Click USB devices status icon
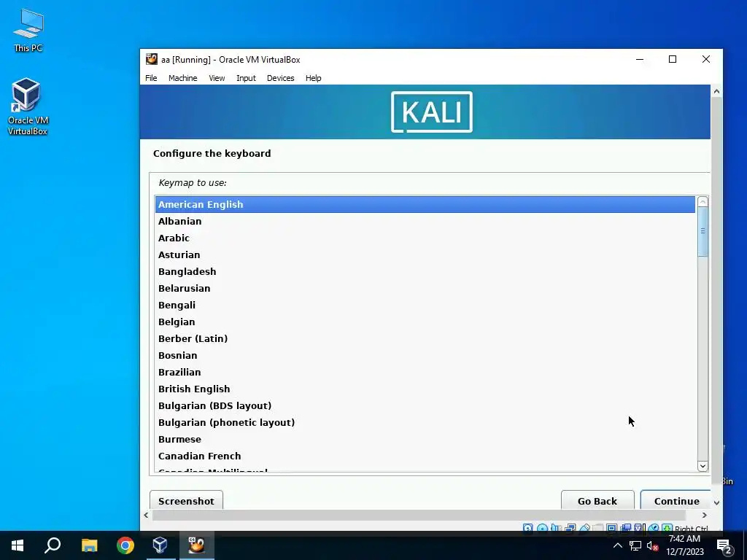 pyautogui.click(x=585, y=528)
